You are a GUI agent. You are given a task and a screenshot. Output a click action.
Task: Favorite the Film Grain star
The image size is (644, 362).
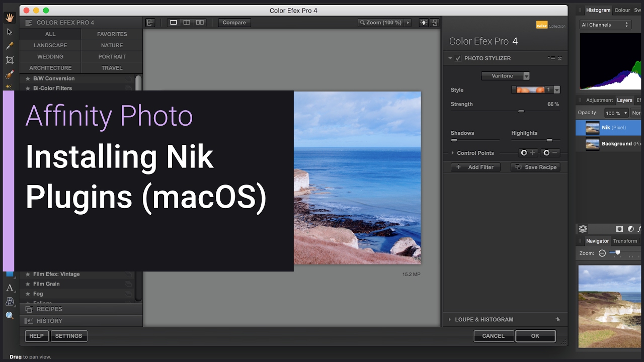[28, 284]
